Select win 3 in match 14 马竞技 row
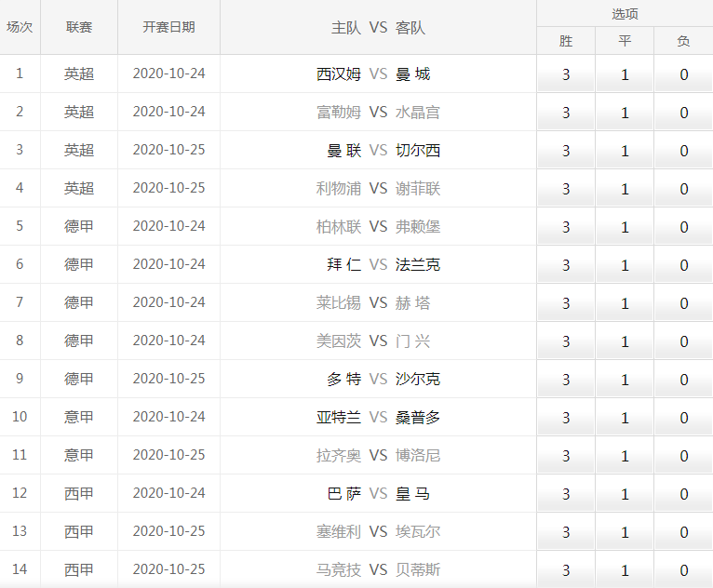713x588 pixels. click(566, 570)
